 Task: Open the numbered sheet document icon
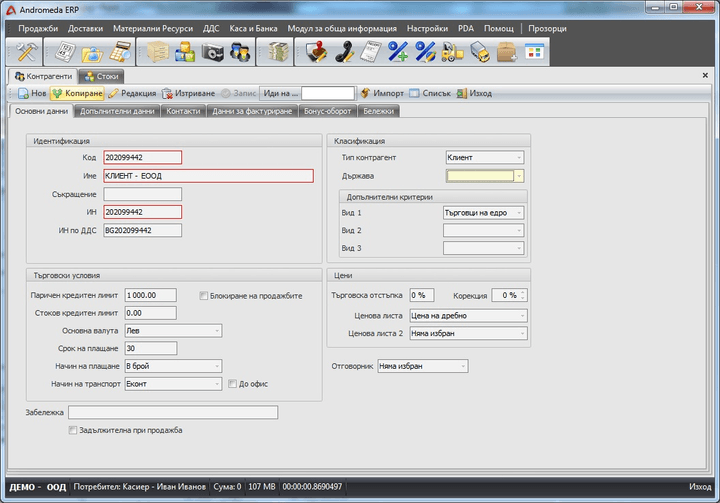(x=65, y=51)
